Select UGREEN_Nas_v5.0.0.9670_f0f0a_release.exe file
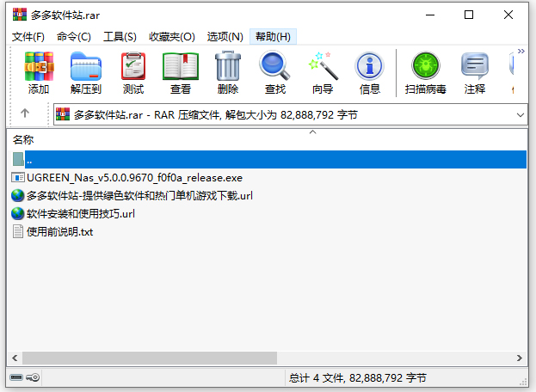The image size is (536, 392). click(x=134, y=178)
